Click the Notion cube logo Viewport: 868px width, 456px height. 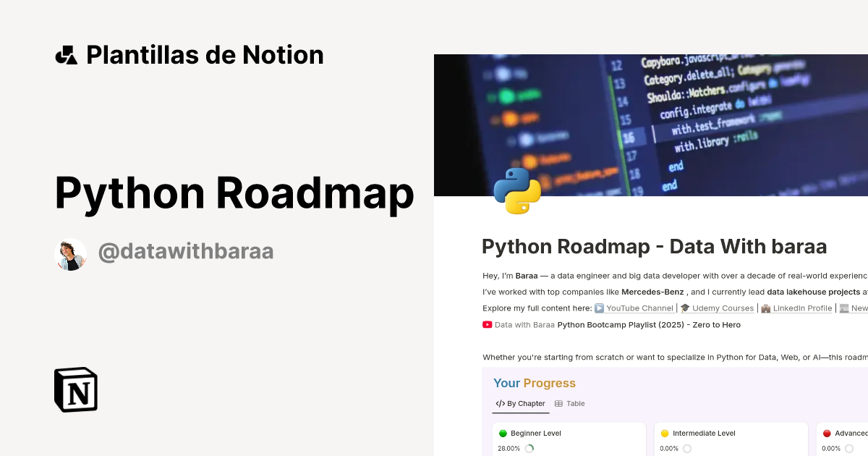coord(76,389)
